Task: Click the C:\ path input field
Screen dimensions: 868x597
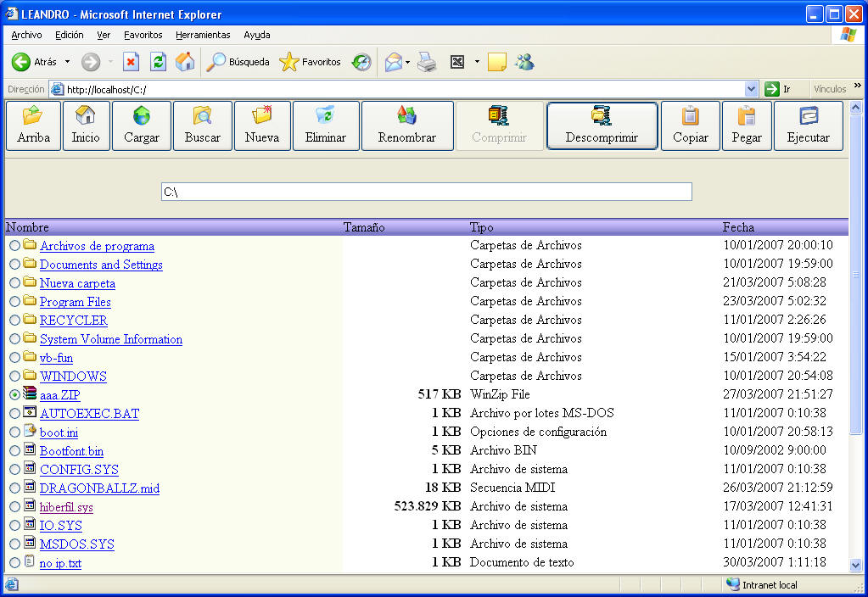Action: pos(426,192)
